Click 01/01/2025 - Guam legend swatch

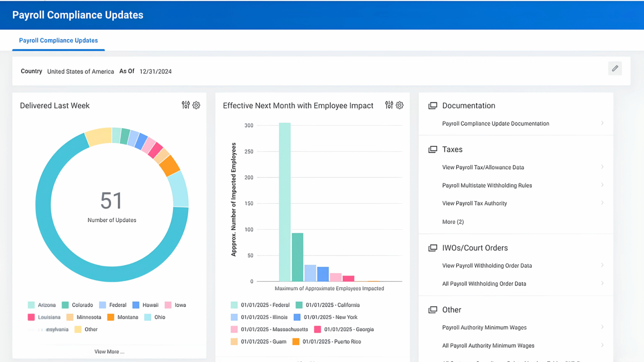(234, 342)
